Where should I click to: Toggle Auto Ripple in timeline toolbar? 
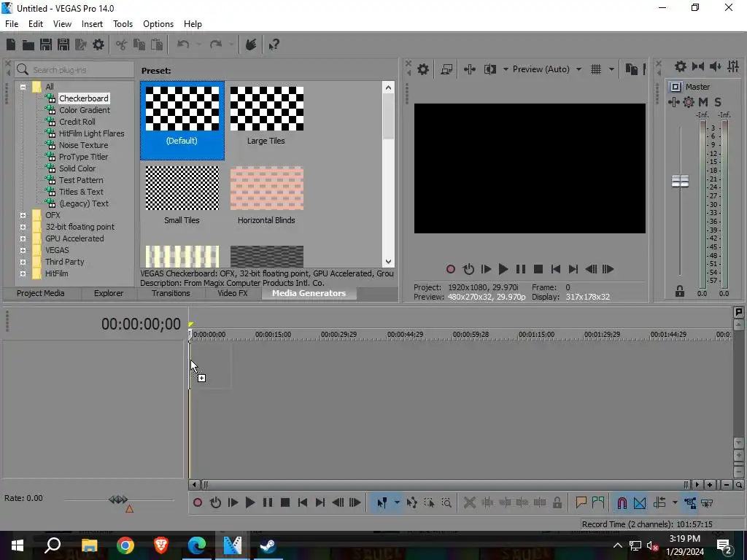pyautogui.click(x=659, y=503)
